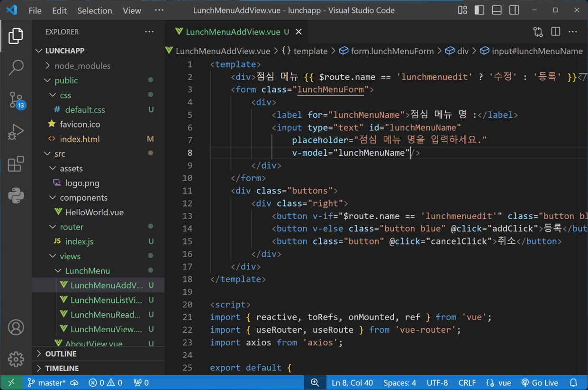Click the Explorer more actions ellipsis

[x=149, y=32]
